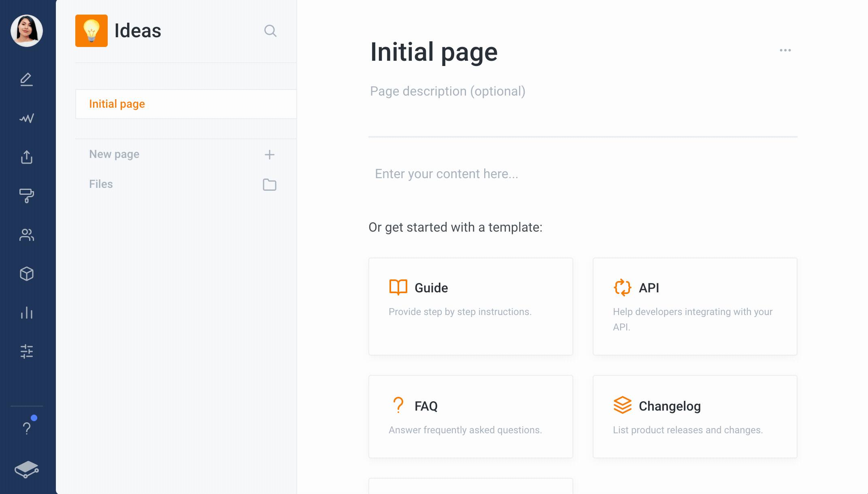Select the Changelog template card
This screenshot has height=494, width=868.
point(695,417)
